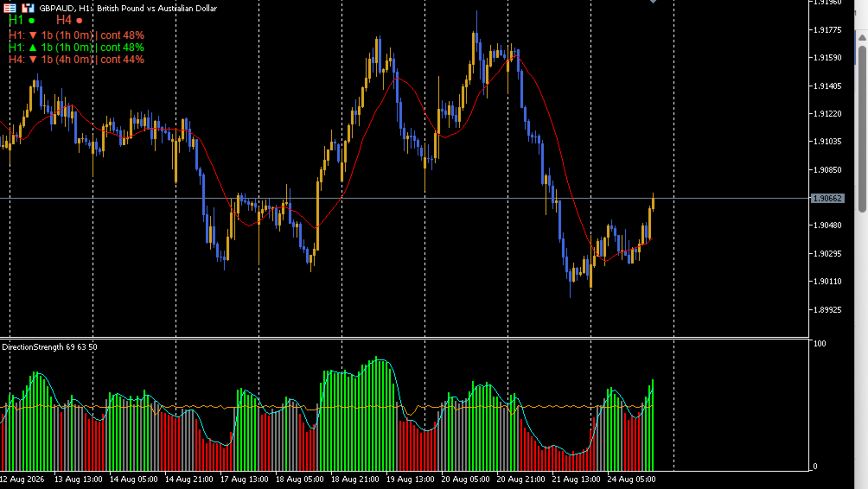The width and height of the screenshot is (868, 489).
Task: Click the 24 Aug 05:00 time label
Action: [631, 479]
